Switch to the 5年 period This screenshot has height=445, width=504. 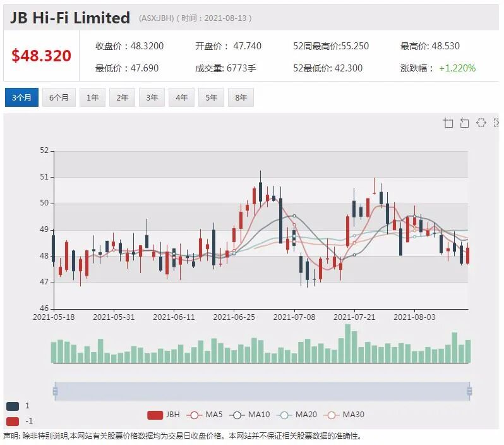click(x=211, y=97)
